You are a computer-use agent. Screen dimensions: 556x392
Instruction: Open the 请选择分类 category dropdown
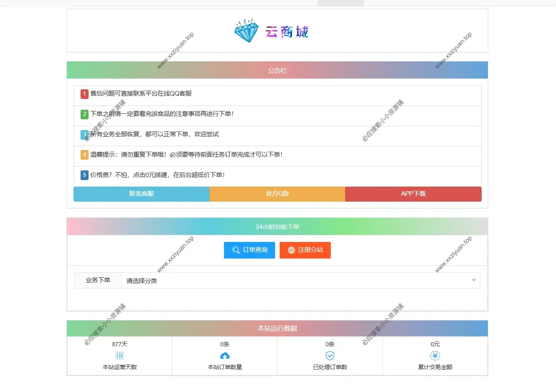point(299,280)
